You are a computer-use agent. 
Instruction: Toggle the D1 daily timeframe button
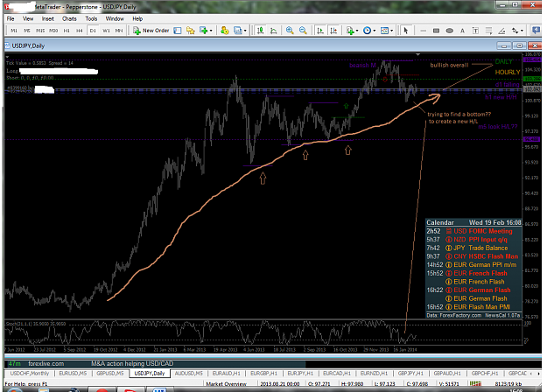93,31
